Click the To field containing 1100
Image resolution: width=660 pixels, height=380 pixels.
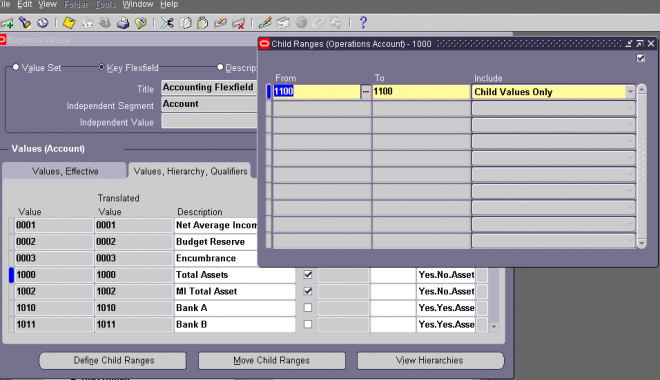coord(421,92)
